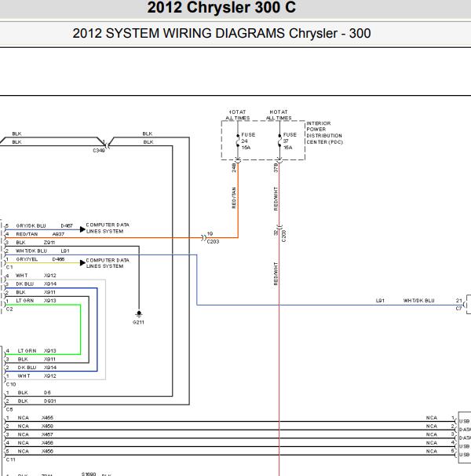Click the WHT/DK BLU label near the C7 connector
Viewport: 471px width, 476px height.
[x=419, y=301]
